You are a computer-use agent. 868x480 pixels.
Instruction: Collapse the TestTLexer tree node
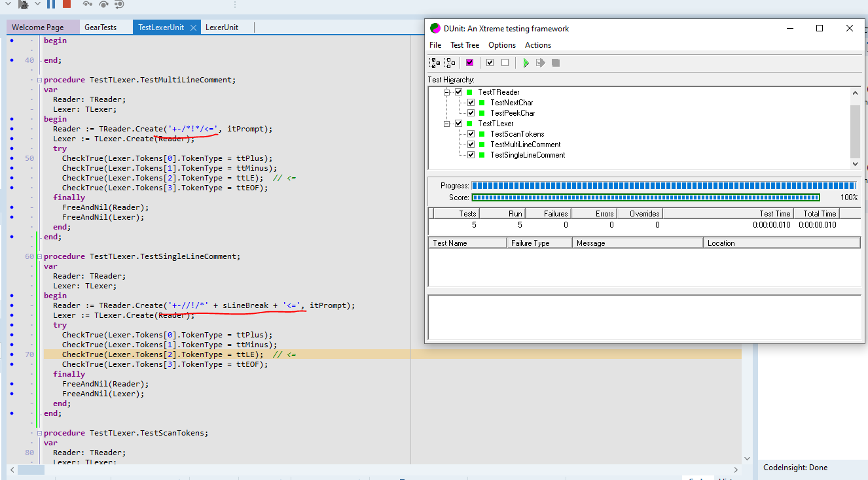(x=447, y=124)
